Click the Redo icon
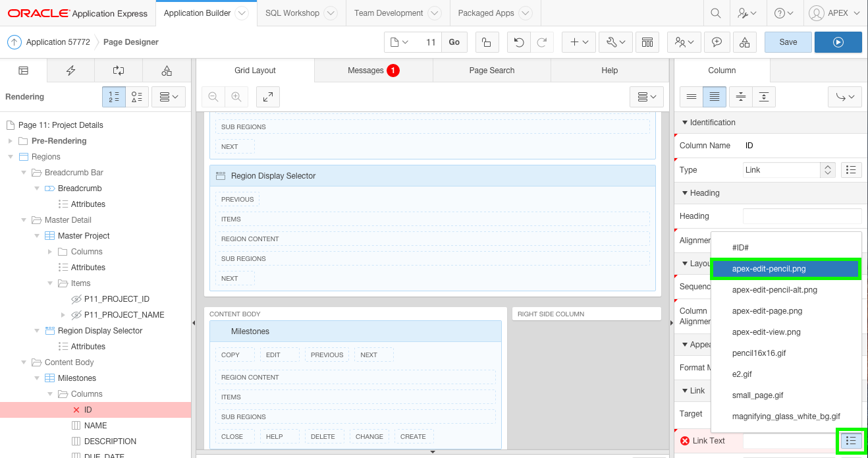 pyautogui.click(x=541, y=42)
